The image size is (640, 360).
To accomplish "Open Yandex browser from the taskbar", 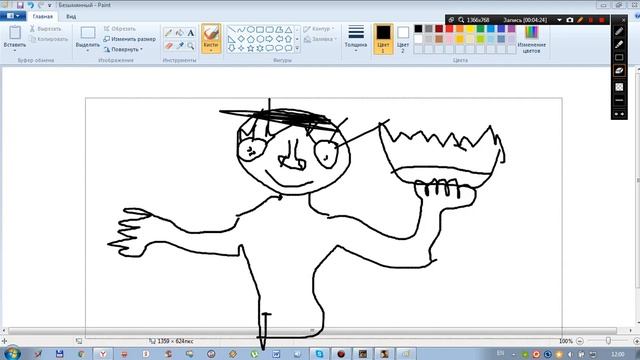I will tap(103, 354).
